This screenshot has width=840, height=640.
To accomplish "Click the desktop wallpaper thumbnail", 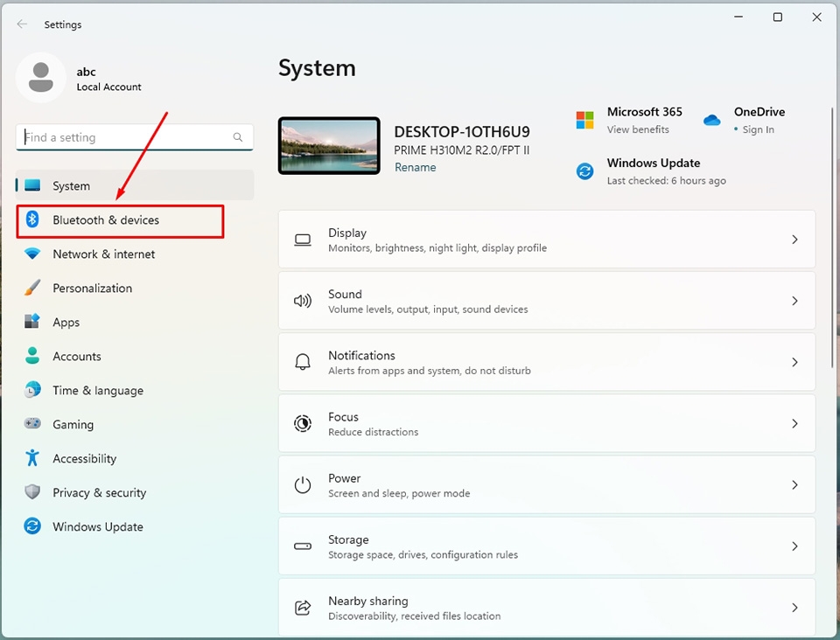I will coord(329,145).
